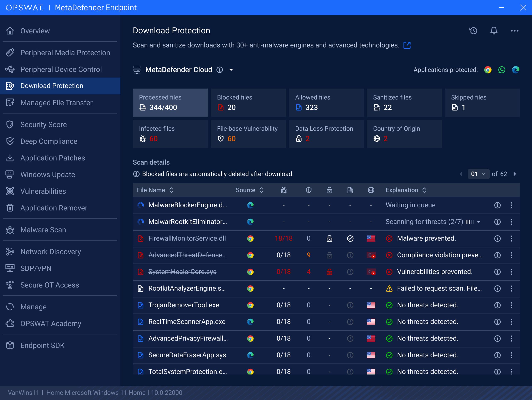Click the notifications bell icon

(494, 30)
